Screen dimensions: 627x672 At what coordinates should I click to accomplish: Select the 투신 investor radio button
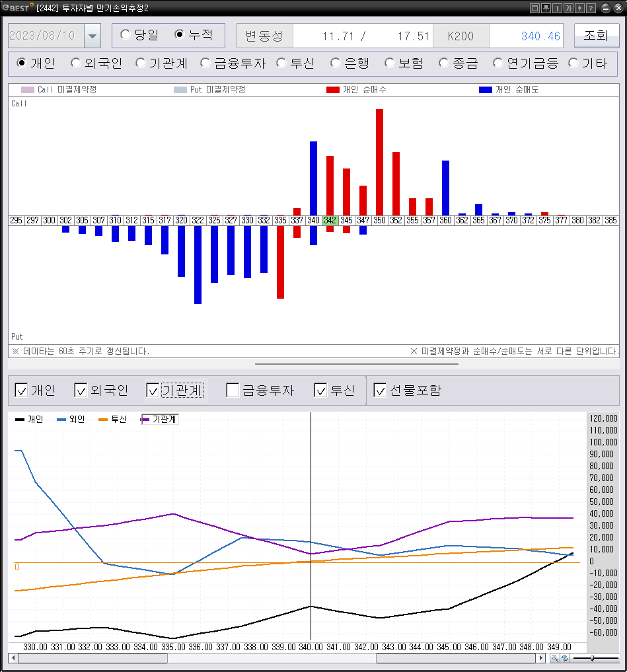point(281,63)
